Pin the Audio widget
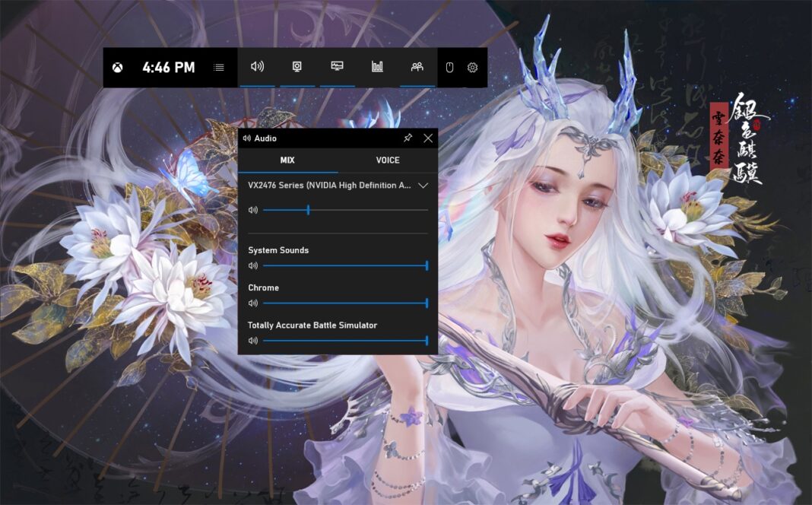Image resolution: width=812 pixels, height=505 pixels. (408, 138)
